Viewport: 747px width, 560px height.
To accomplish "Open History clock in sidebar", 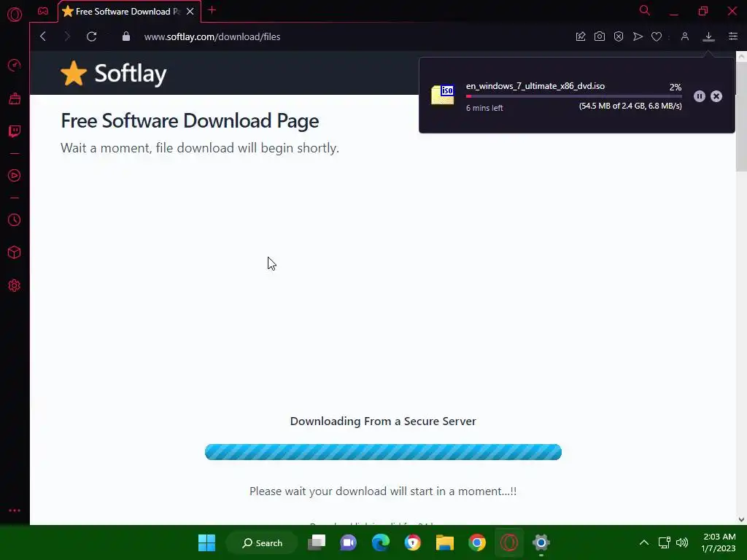I will (x=15, y=219).
